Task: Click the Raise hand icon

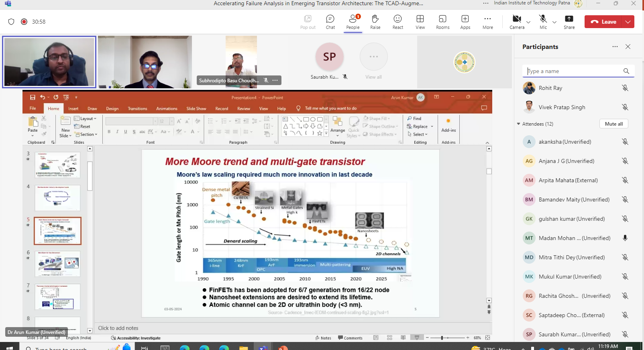Action: (375, 22)
